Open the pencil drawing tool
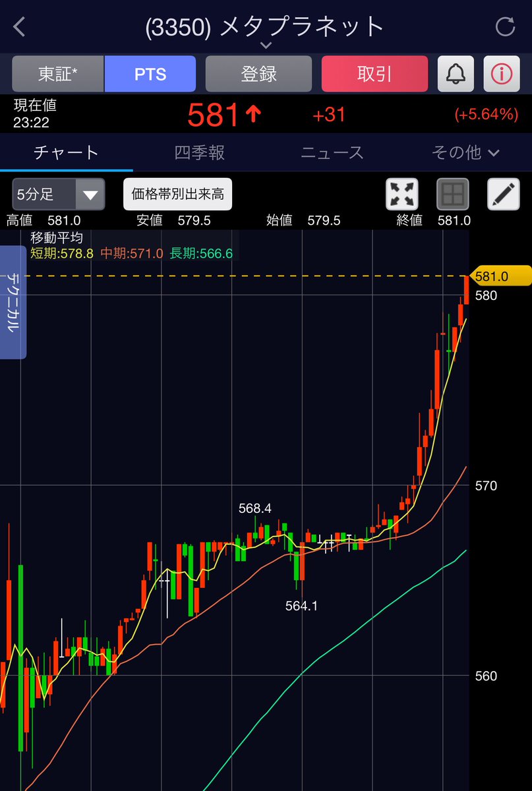This screenshot has width=532, height=791. pyautogui.click(x=504, y=194)
